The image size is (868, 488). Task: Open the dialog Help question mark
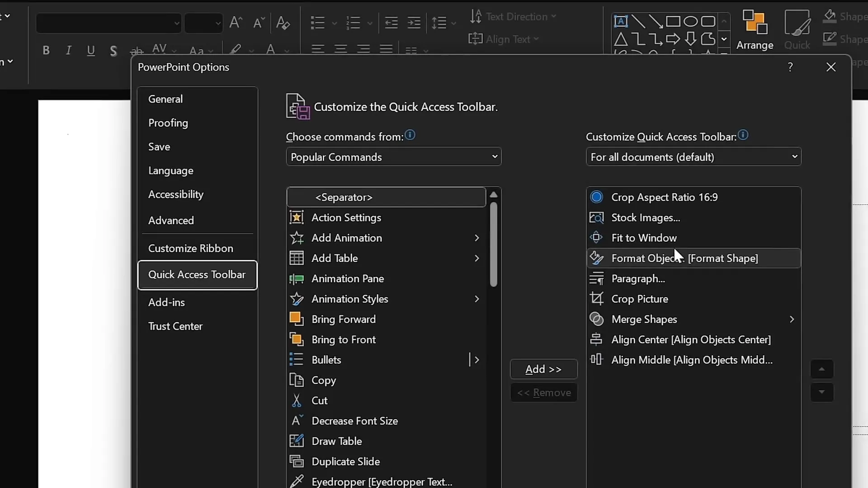point(790,67)
